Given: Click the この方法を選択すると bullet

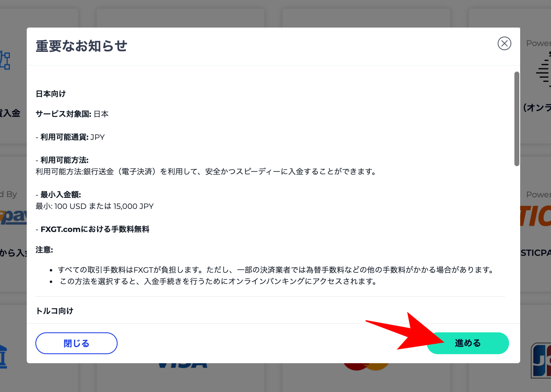Looking at the screenshot, I should (x=218, y=281).
